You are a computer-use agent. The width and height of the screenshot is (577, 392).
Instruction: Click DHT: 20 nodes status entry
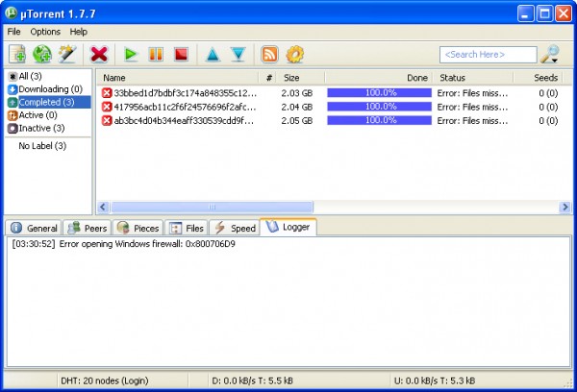[105, 380]
